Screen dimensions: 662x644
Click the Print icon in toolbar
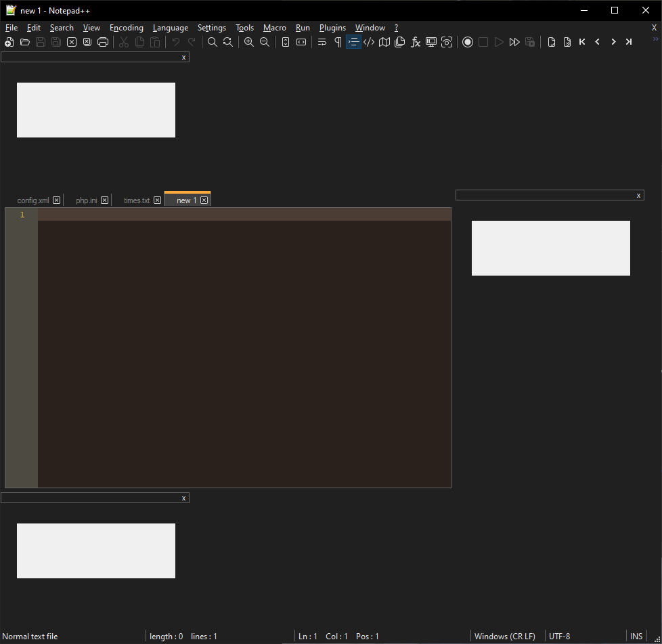(103, 42)
